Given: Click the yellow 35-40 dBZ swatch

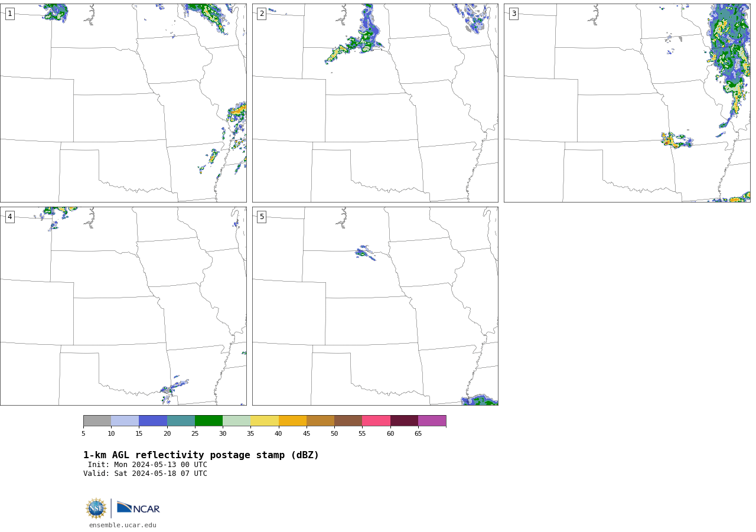Looking at the screenshot, I should pos(265,420).
